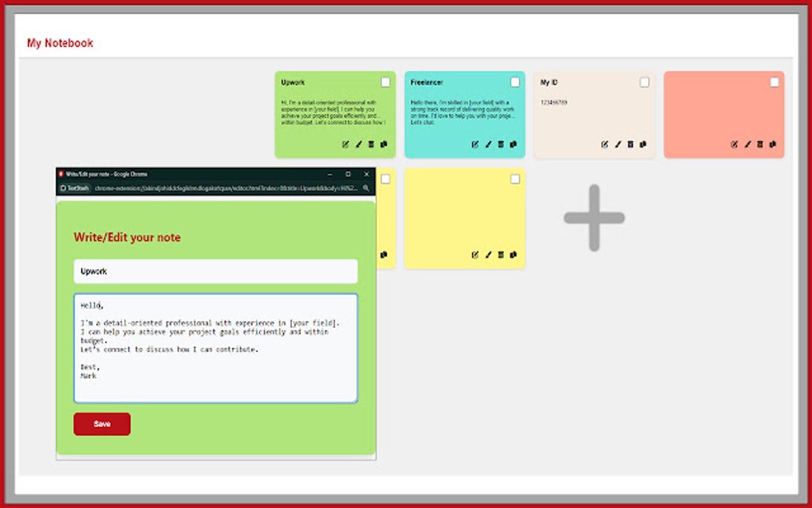Click inside the note body text area

215,346
